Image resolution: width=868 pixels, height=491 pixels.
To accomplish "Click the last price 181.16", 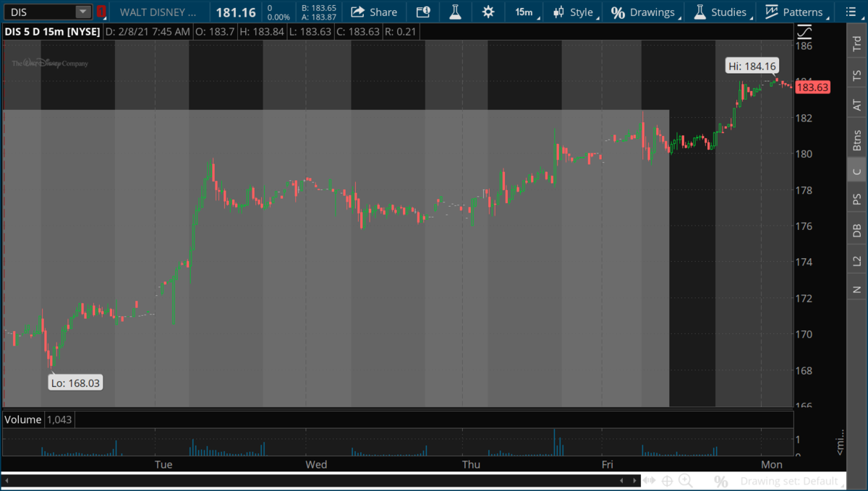I will (x=236, y=12).
